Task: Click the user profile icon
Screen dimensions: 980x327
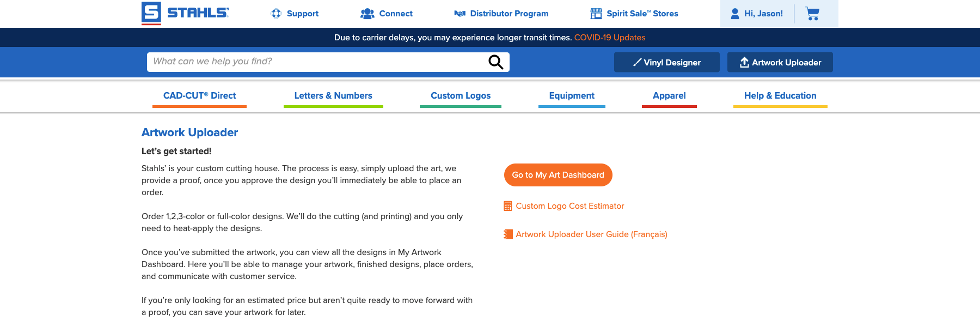Action: [735, 14]
